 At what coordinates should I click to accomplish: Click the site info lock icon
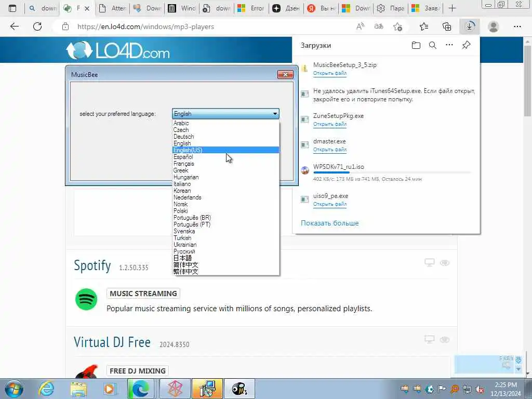65,26
